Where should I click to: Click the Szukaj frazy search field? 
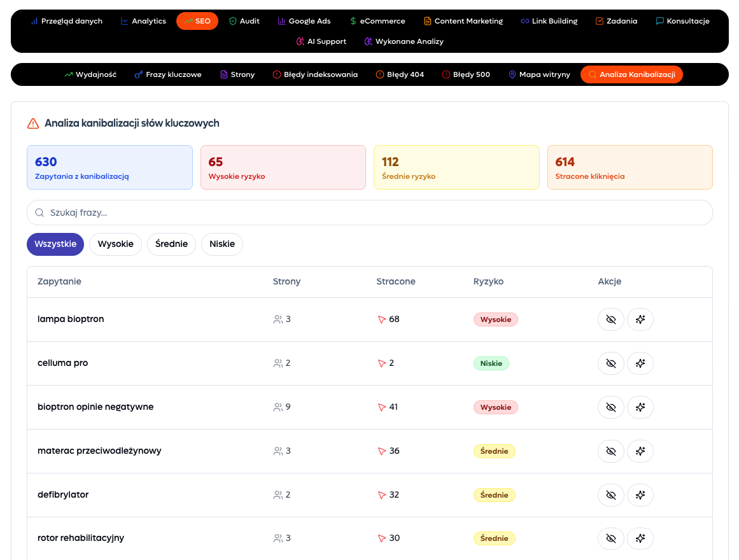369,213
